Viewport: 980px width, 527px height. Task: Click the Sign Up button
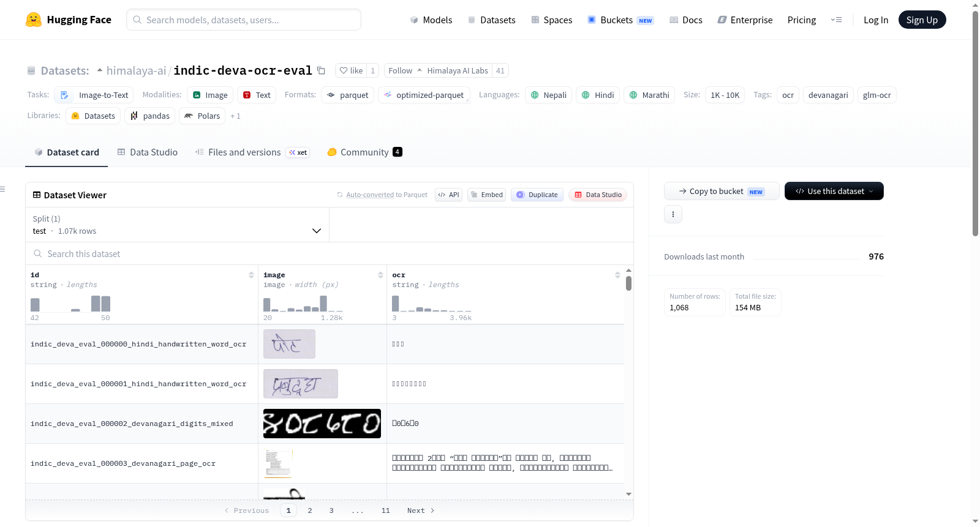[922, 20]
